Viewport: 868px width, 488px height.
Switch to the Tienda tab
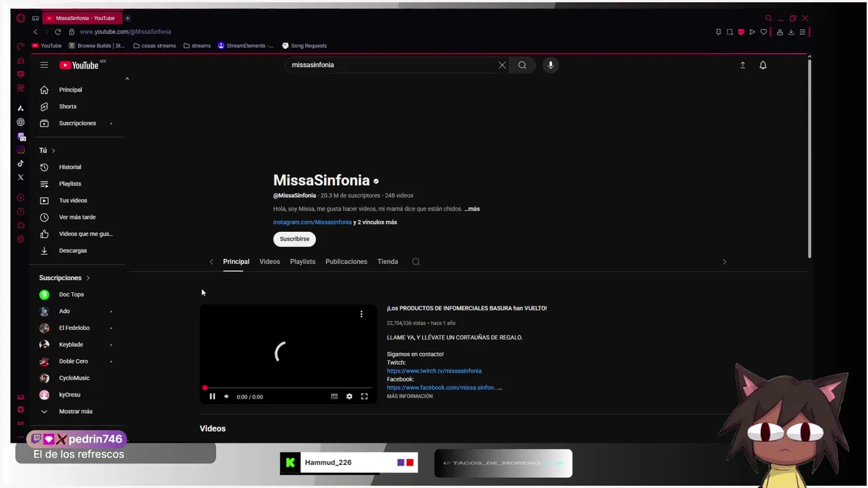[x=388, y=262]
